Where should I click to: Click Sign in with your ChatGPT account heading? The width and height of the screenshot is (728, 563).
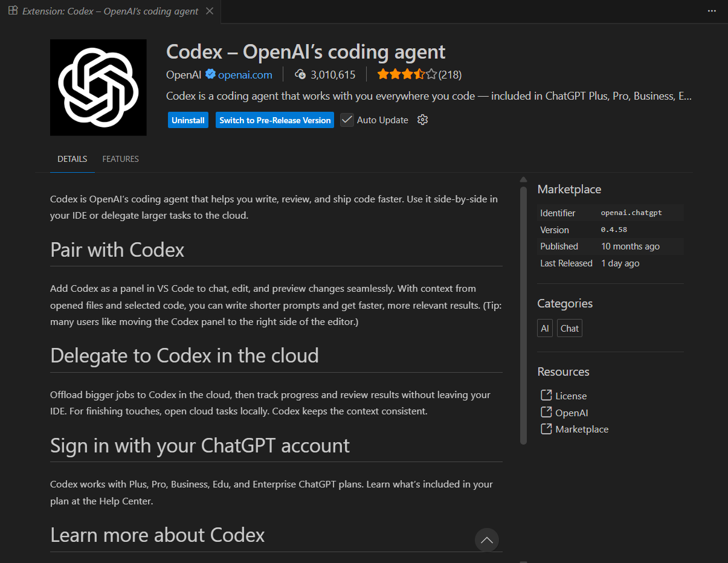coord(200,445)
